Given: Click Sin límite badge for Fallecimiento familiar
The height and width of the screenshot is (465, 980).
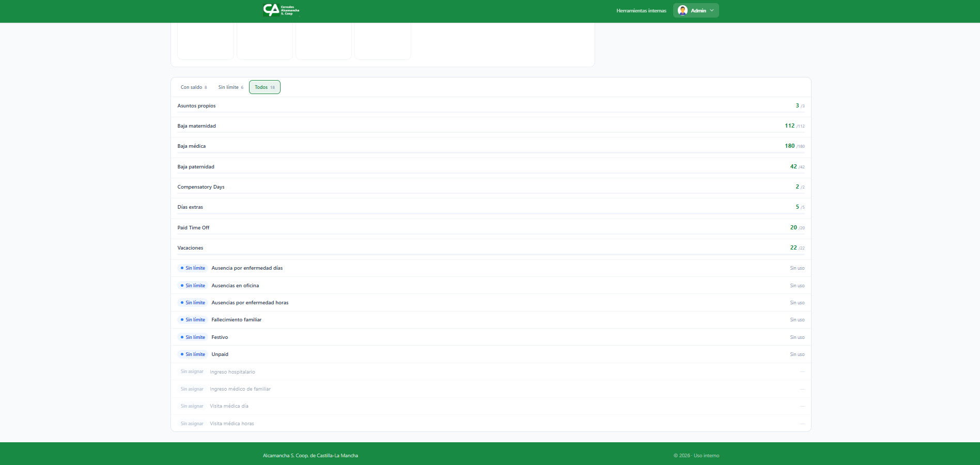Looking at the screenshot, I should [193, 320].
